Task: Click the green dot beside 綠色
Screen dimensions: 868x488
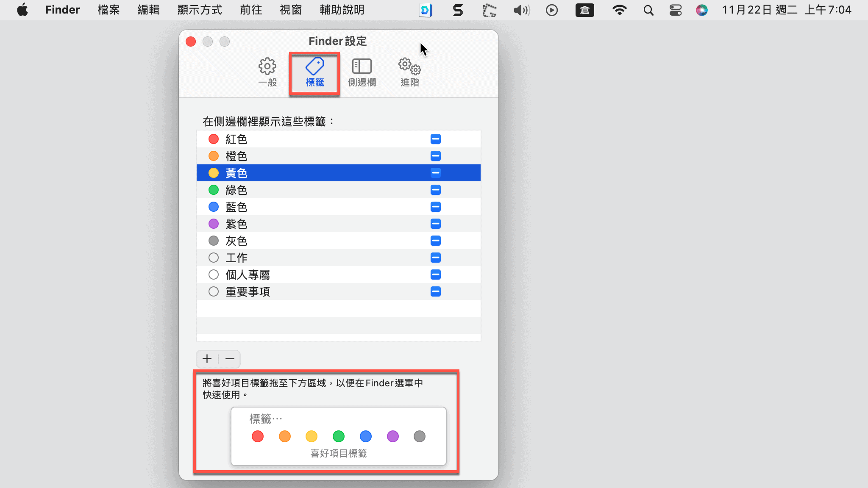Action: [214, 190]
